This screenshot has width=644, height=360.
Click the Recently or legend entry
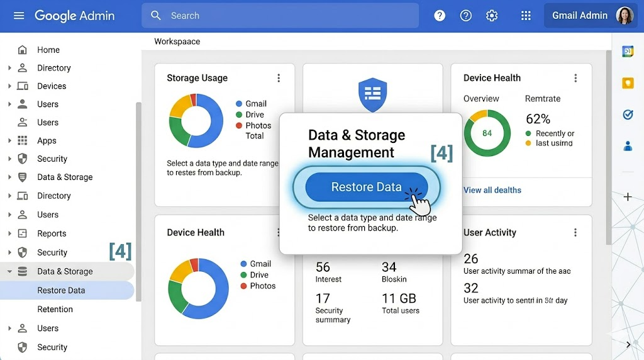550,133
